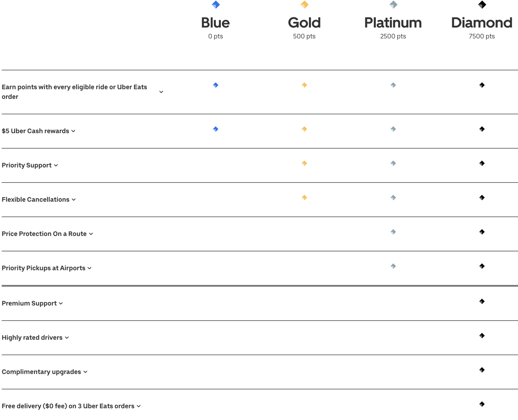
Task: Click black diamond in $5 Uber Cash rewards row
Action: pos(482,129)
